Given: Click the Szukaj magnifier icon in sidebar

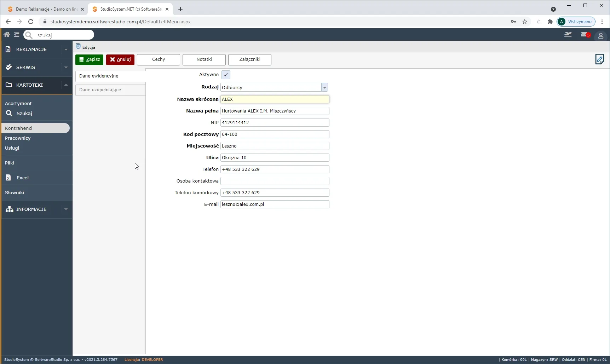Looking at the screenshot, I should click(9, 113).
